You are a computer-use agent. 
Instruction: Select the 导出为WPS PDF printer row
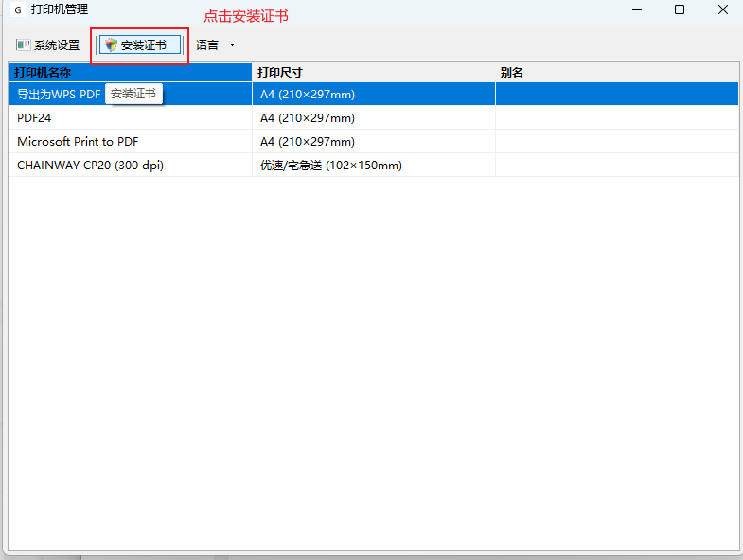coord(374,94)
